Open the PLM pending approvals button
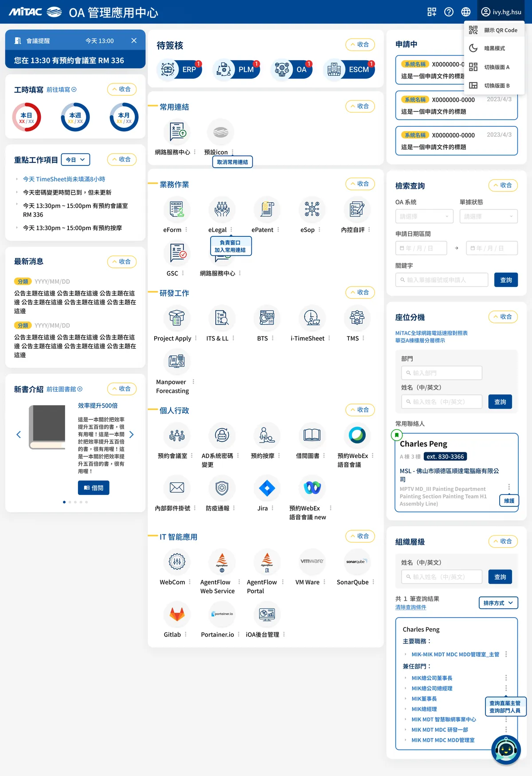The image size is (532, 776). (237, 70)
